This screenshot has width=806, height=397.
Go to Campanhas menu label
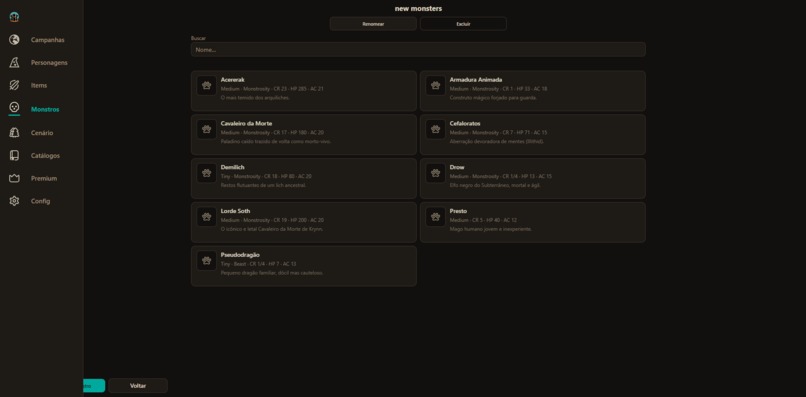(x=48, y=40)
